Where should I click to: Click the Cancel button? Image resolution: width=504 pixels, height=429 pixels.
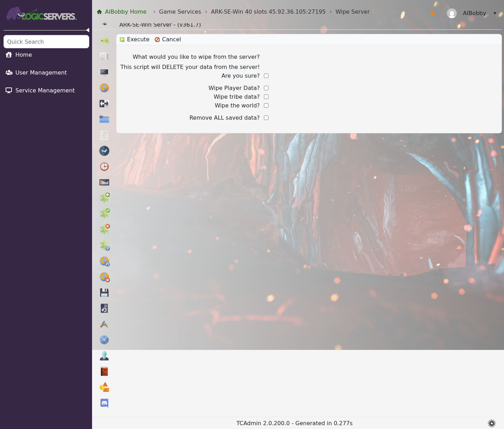(x=168, y=40)
